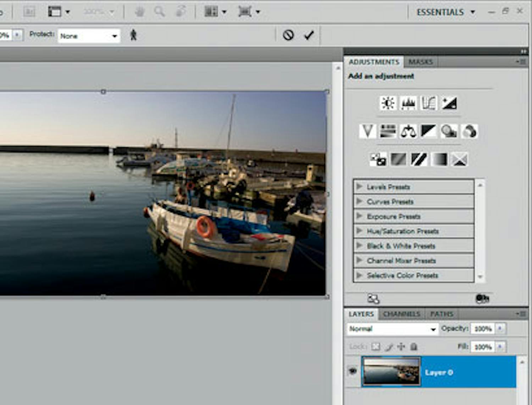
Task: Add a Levels adjustment
Action: coord(408,103)
